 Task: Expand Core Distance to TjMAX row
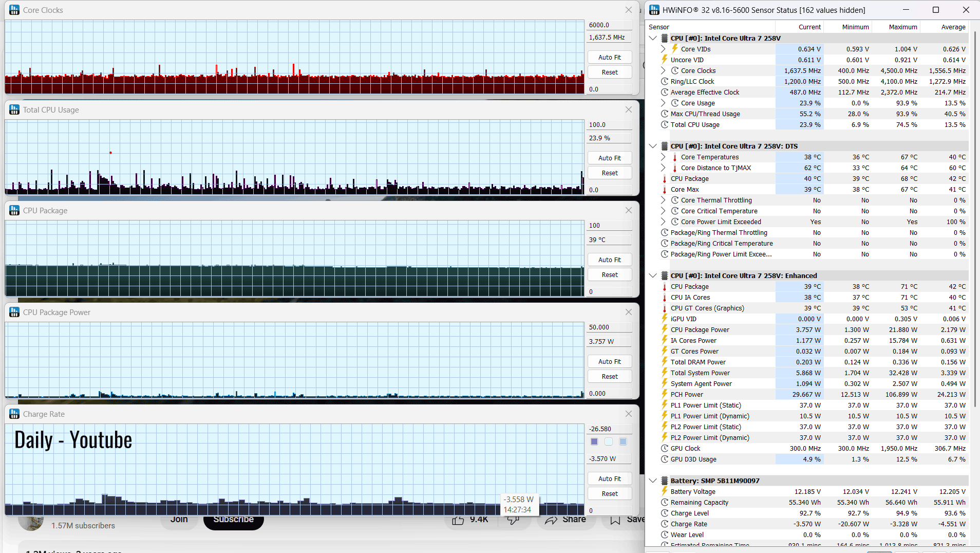tap(663, 168)
